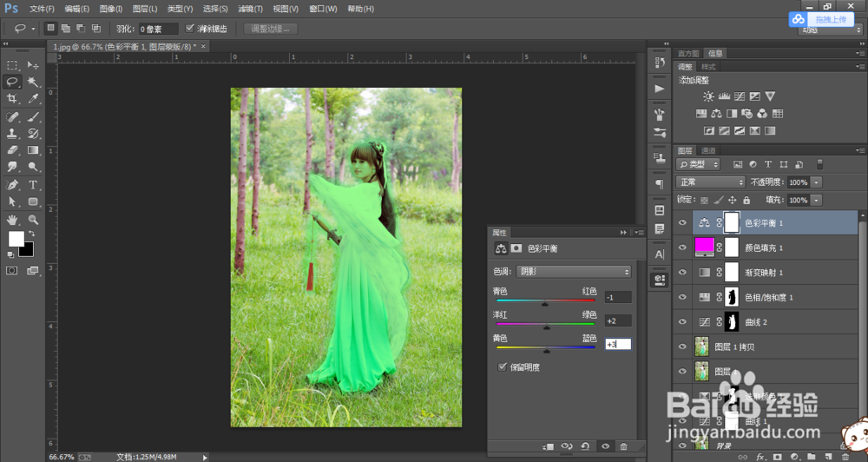Select the Rectangle shape tool
The width and height of the screenshot is (868, 462).
pos(33,201)
